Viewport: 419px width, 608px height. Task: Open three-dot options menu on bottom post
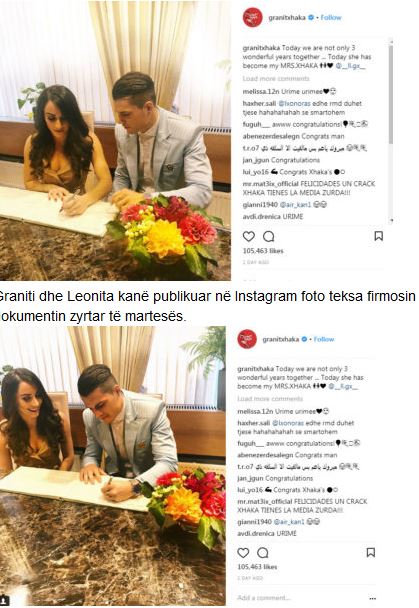372,598
